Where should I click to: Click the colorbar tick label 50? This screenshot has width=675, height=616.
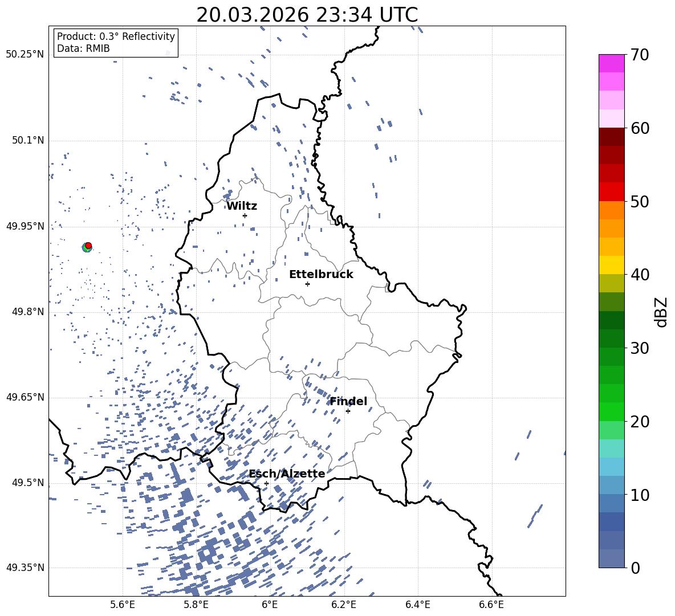[x=640, y=202]
